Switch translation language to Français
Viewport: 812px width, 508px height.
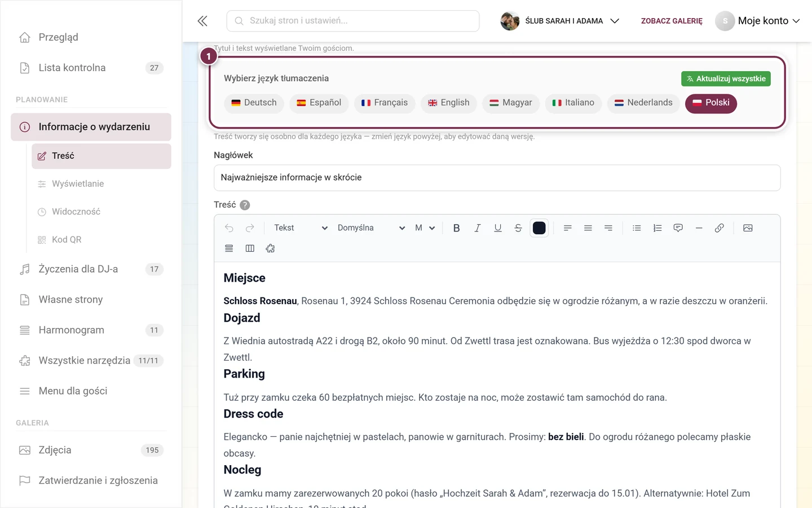pyautogui.click(x=385, y=103)
